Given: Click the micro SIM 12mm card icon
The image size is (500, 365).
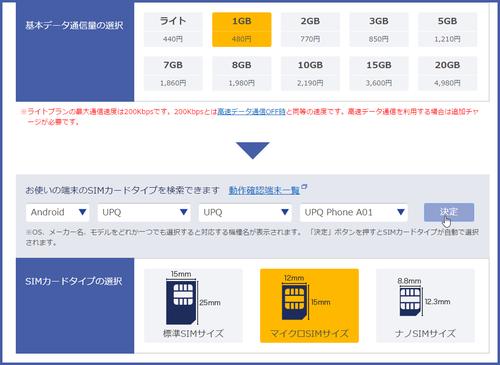Looking at the screenshot, I should coord(294,302).
